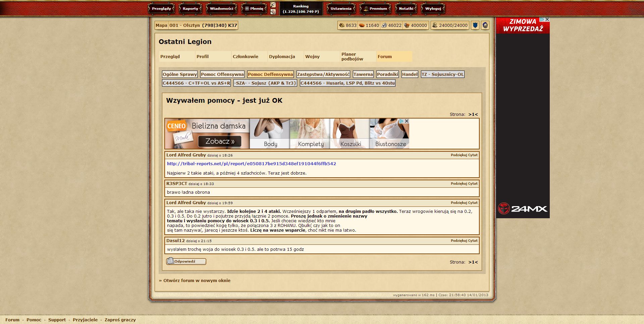
Task: Close the 24MX sidebar ad
Action: click(547, 19)
